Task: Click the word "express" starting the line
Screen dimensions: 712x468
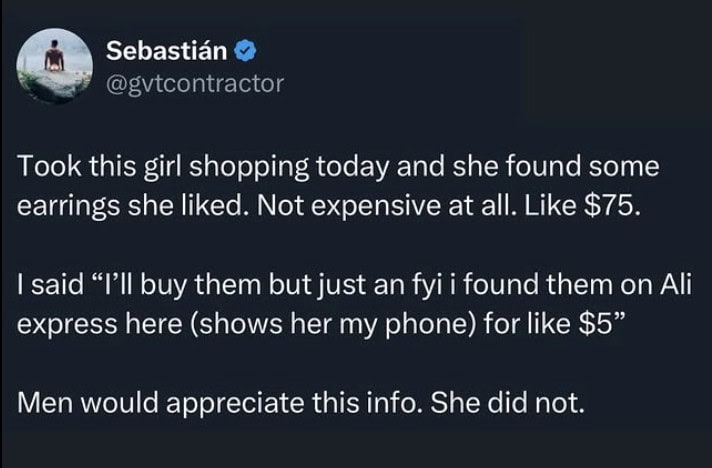Action: (67, 326)
